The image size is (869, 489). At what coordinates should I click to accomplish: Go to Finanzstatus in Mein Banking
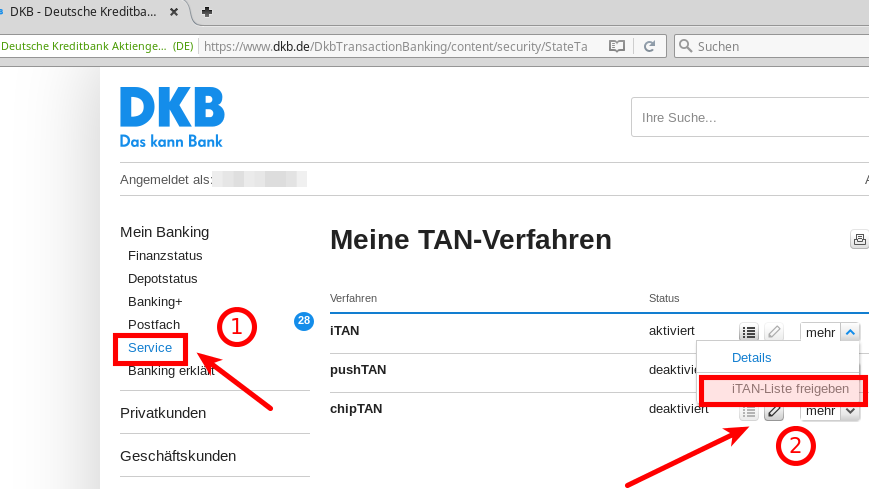coord(164,255)
